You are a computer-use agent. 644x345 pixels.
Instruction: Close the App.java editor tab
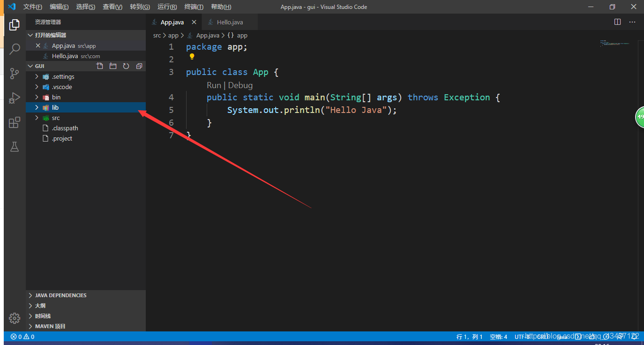click(194, 22)
